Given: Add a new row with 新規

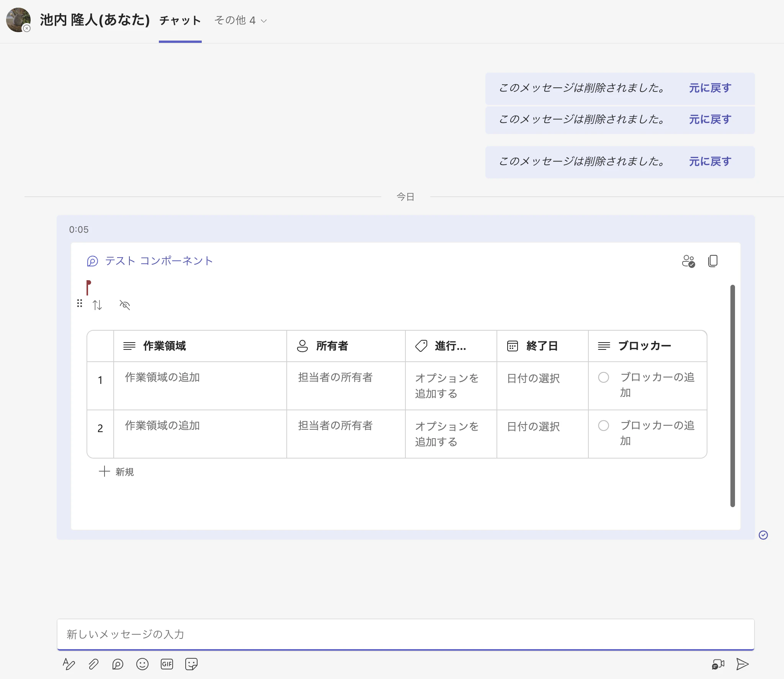Looking at the screenshot, I should tap(116, 472).
